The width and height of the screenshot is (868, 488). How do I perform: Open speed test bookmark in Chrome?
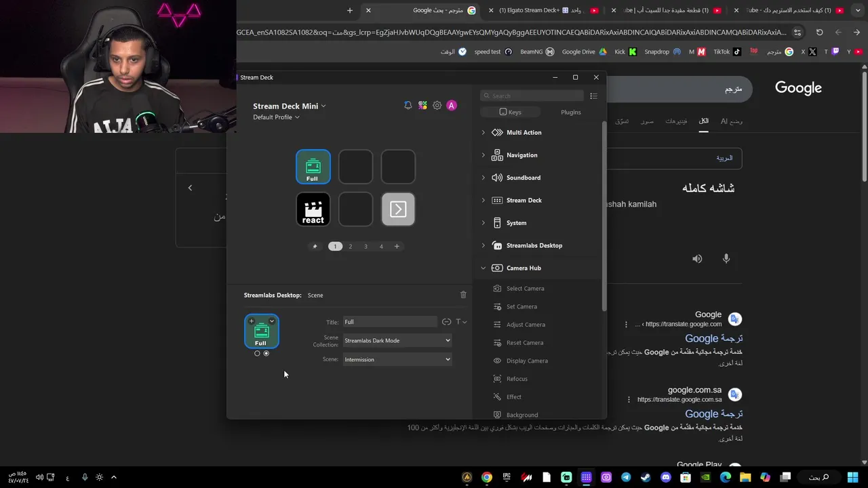(x=493, y=52)
